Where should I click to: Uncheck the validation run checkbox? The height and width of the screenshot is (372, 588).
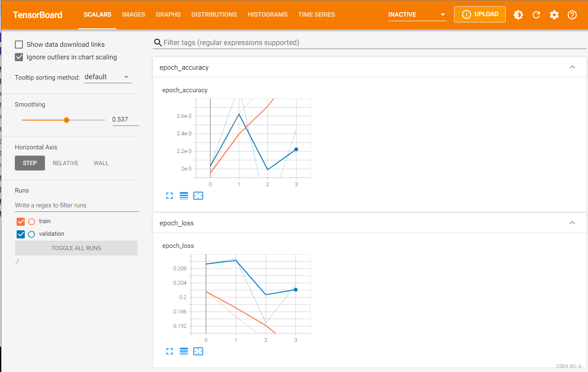21,234
